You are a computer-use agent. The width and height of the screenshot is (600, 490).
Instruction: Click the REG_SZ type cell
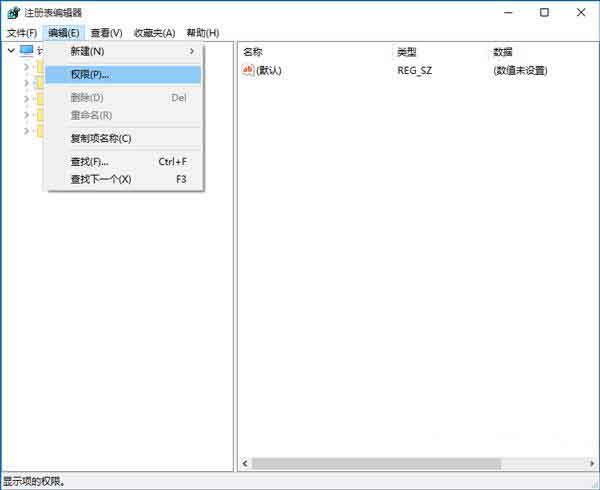[414, 70]
